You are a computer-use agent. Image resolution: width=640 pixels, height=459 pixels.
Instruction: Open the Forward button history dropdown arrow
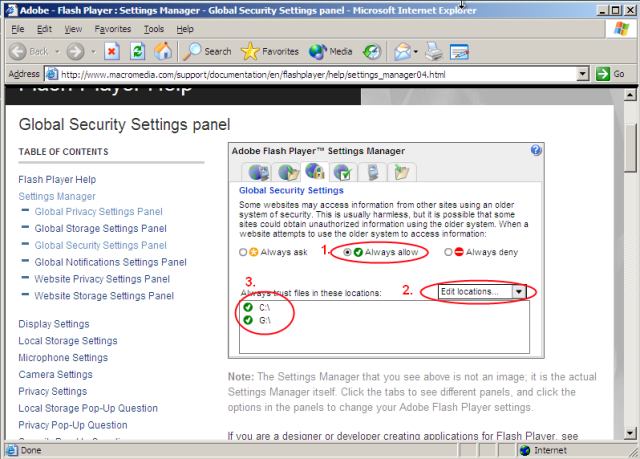tap(93, 52)
